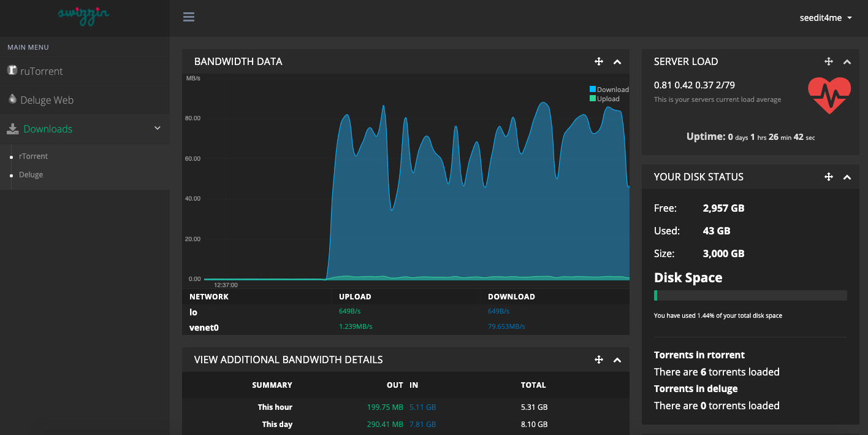Viewport: 868px width, 435px height.
Task: Click the move icon on Server Load panel
Action: pyautogui.click(x=828, y=61)
